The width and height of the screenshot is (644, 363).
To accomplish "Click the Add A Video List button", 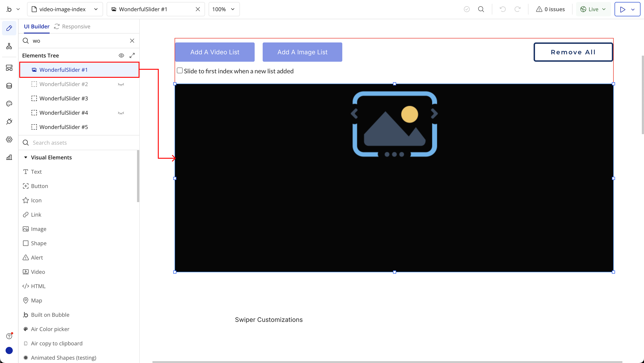I will (214, 52).
